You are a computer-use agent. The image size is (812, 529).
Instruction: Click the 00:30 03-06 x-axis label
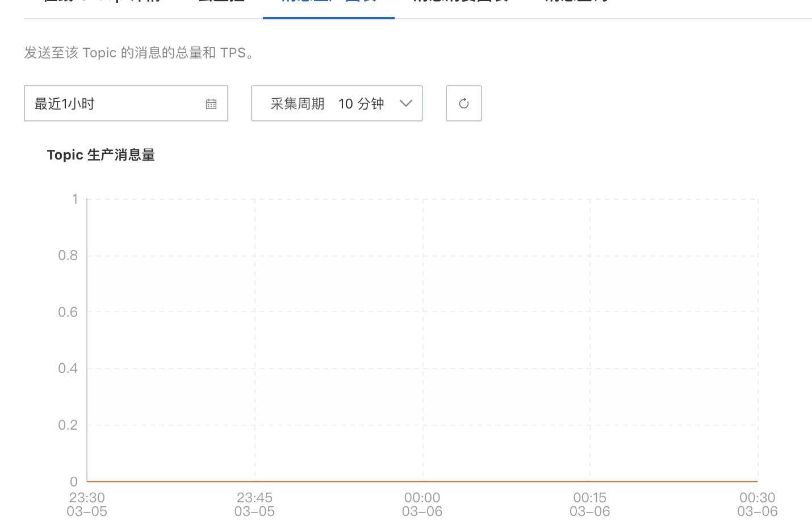757,504
